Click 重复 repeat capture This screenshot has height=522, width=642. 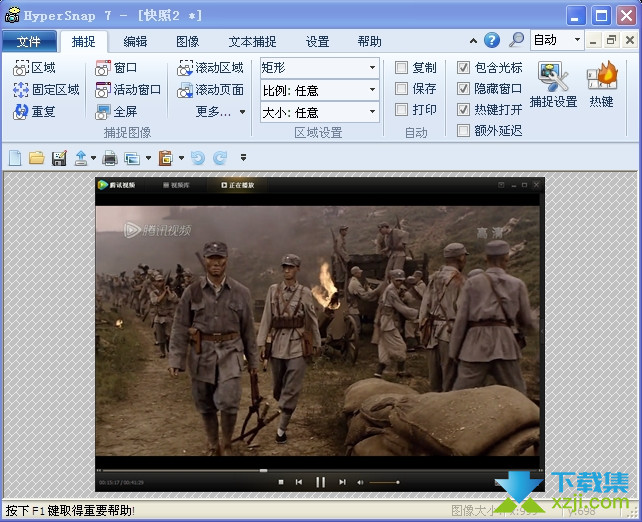[x=34, y=111]
